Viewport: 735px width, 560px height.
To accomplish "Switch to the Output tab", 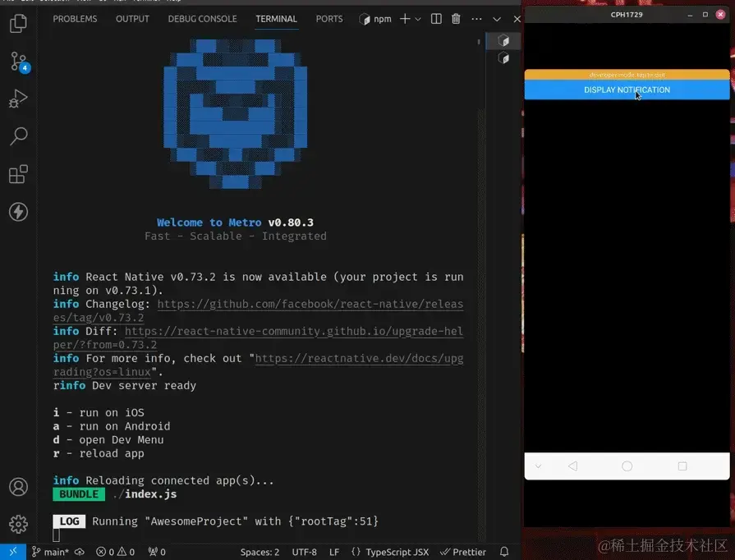I will 132,19.
